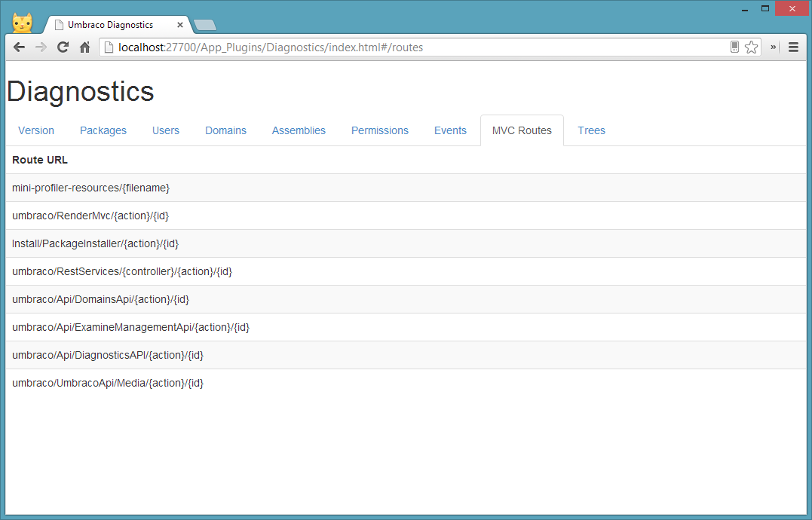Switch to the Assemblies tab
812x520 pixels.
[x=299, y=130]
